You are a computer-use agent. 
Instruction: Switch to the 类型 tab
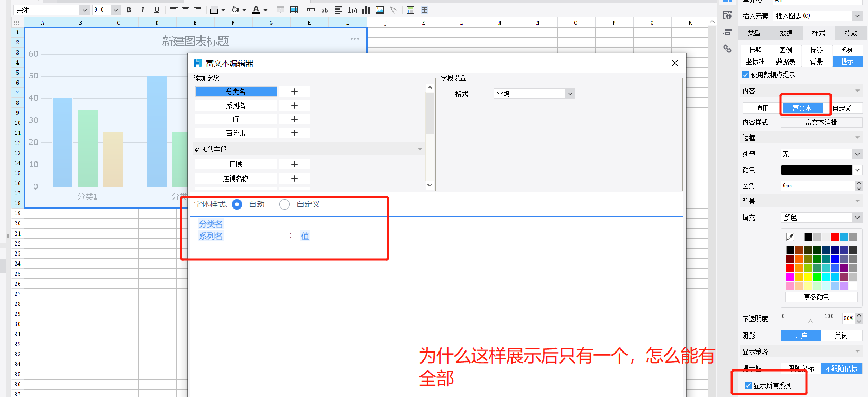[x=754, y=33]
